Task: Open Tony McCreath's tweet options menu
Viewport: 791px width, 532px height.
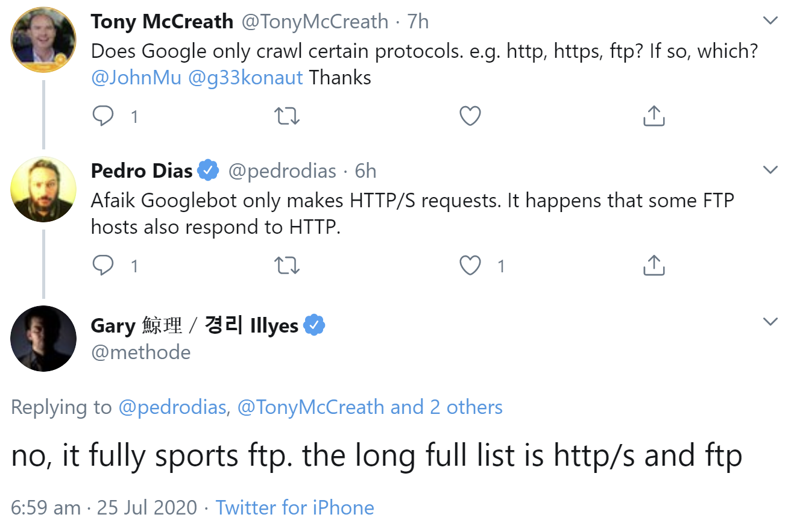Action: (x=771, y=19)
